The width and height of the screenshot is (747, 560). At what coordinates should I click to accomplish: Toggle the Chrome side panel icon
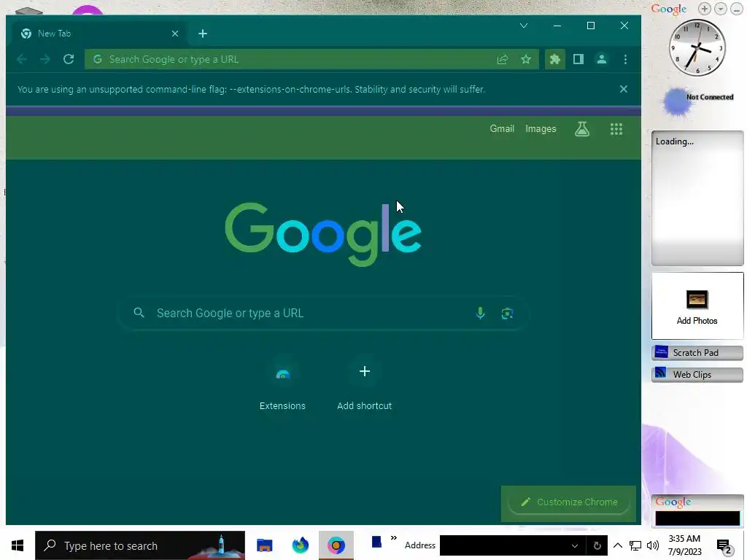[x=578, y=59]
